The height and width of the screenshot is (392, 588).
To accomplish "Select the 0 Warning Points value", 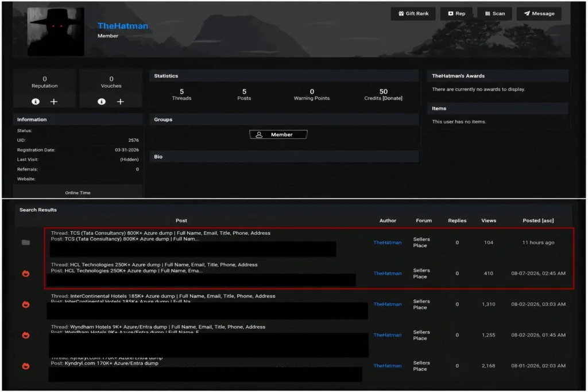I will pyautogui.click(x=312, y=91).
